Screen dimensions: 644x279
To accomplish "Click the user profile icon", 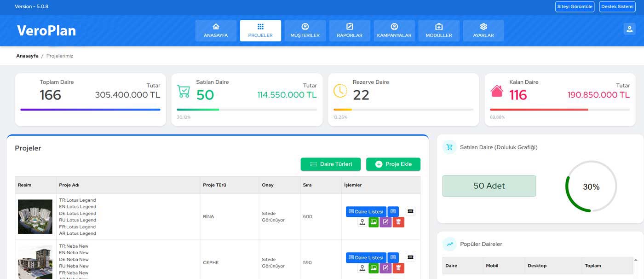I will pos(629,29).
